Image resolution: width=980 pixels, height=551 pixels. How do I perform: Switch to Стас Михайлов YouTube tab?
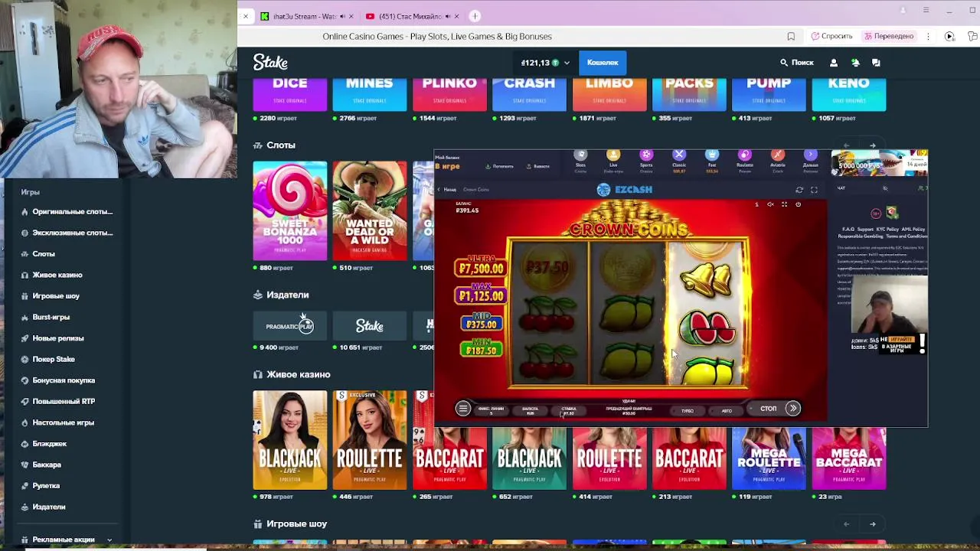click(412, 16)
